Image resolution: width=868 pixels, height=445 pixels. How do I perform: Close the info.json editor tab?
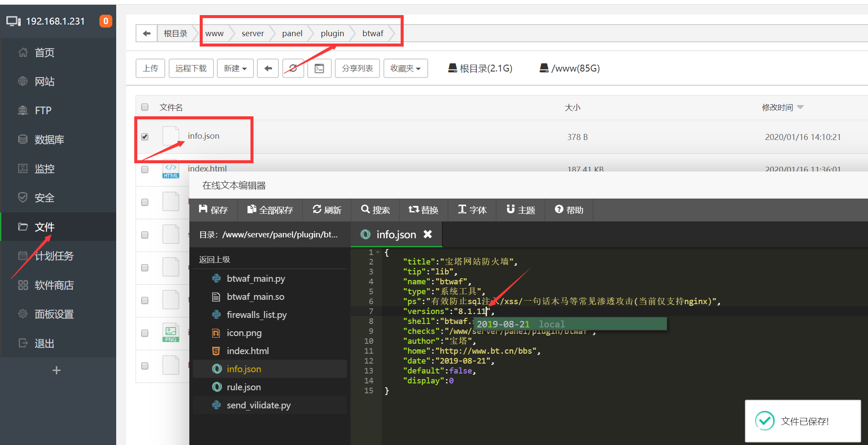click(x=427, y=234)
